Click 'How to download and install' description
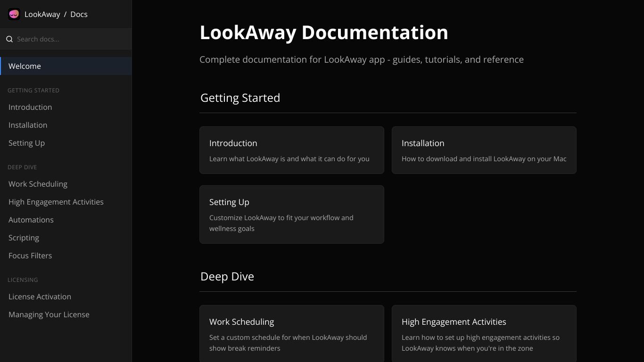The image size is (644, 362). (x=484, y=159)
